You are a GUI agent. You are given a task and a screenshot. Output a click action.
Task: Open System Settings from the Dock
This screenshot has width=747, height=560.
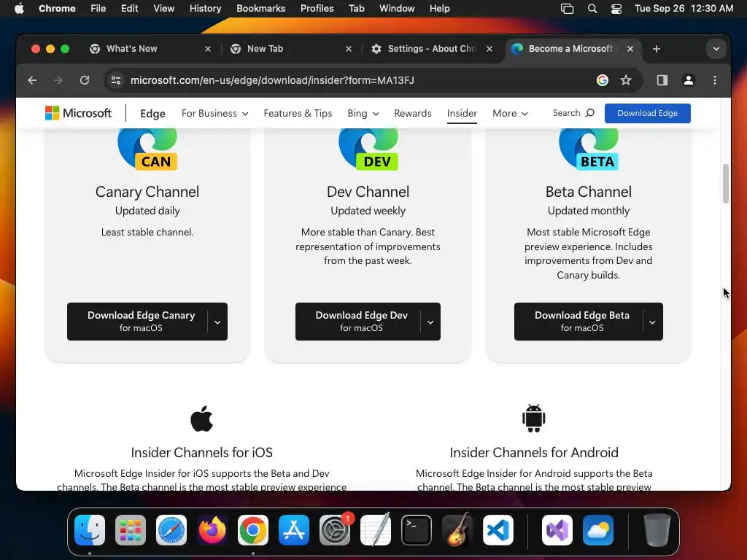coord(335,530)
